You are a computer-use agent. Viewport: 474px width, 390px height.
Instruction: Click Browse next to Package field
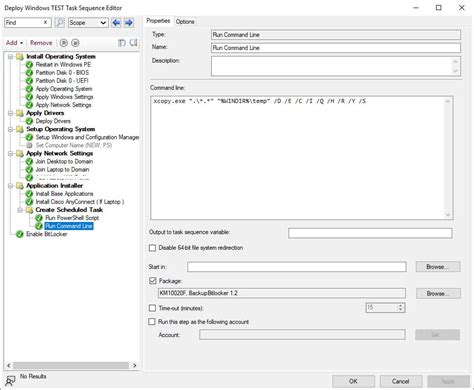point(438,293)
